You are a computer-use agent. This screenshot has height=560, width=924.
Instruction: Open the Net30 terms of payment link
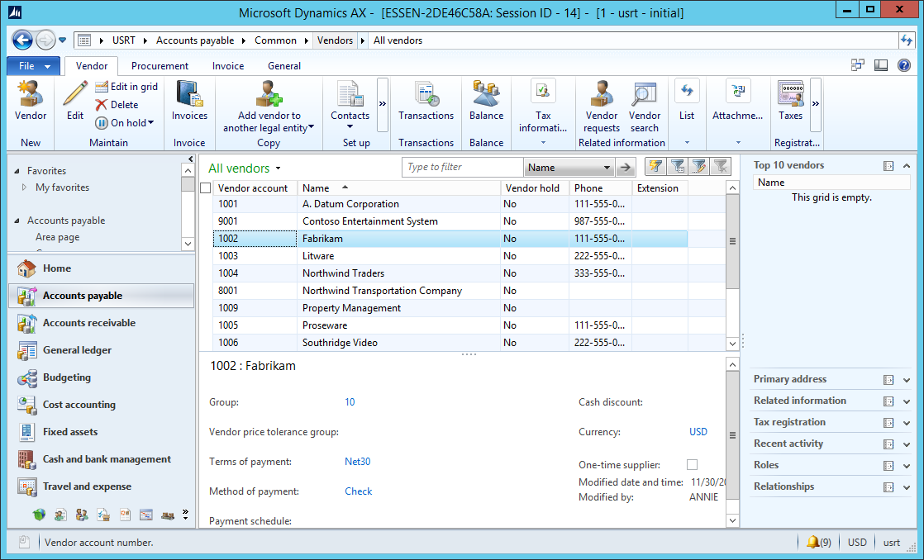[357, 462]
